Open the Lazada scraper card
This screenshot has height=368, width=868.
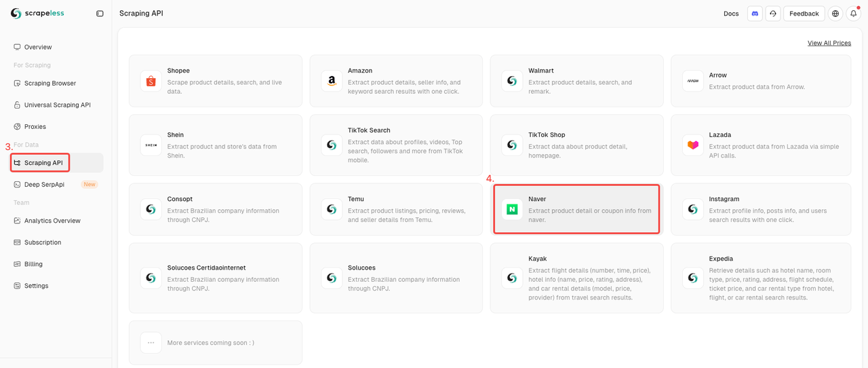coord(761,145)
